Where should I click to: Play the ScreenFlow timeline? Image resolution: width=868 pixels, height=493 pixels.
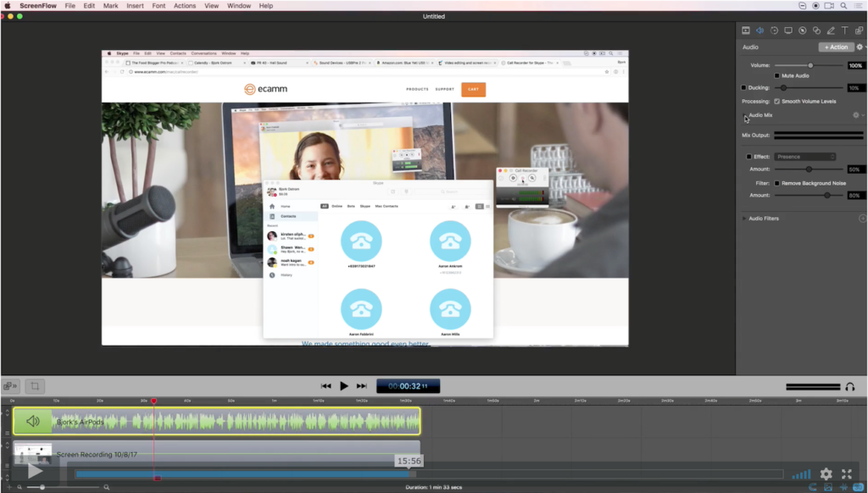click(x=344, y=386)
